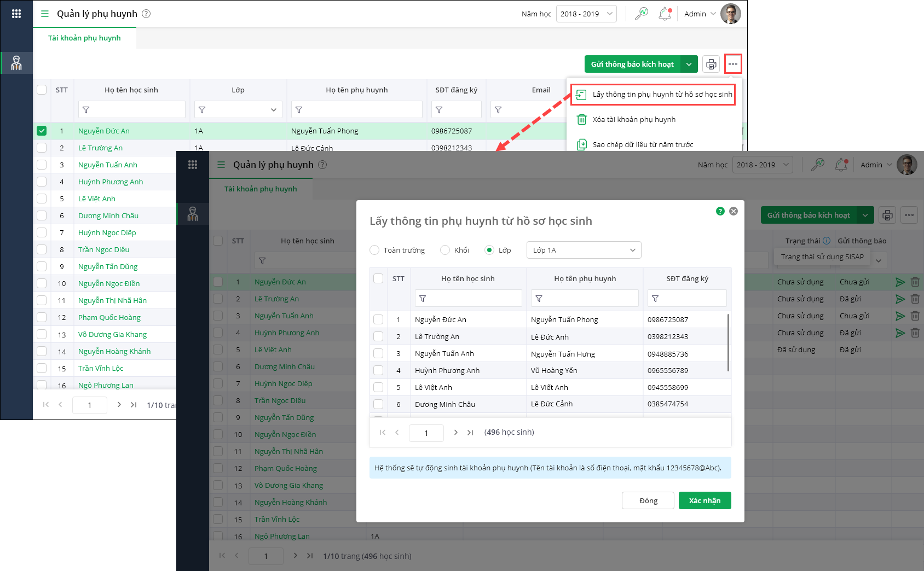The height and width of the screenshot is (571, 924).
Task: Click the Đóng button
Action: tap(649, 500)
